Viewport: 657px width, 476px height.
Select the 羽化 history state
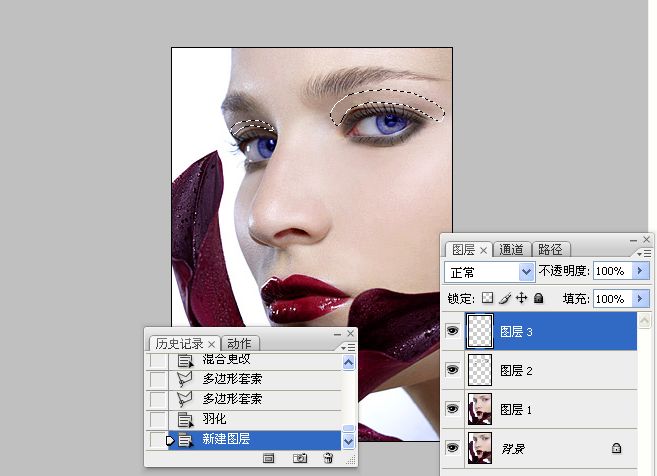coord(255,419)
